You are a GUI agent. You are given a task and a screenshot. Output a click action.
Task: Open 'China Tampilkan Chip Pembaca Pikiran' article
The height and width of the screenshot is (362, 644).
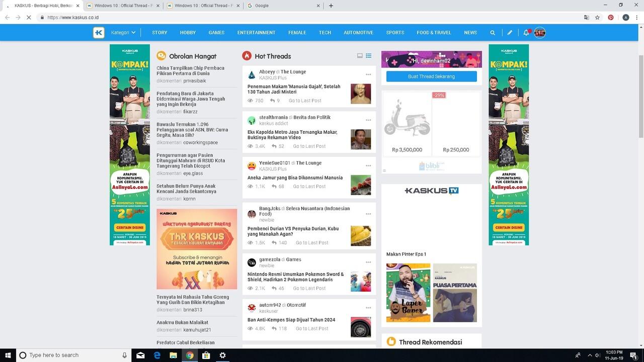point(190,70)
